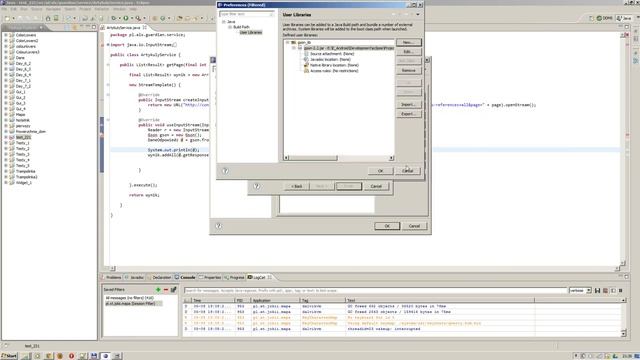The image size is (640, 360).
Task: Click the External Tools run toolbar icon
Action: [x=138, y=18]
